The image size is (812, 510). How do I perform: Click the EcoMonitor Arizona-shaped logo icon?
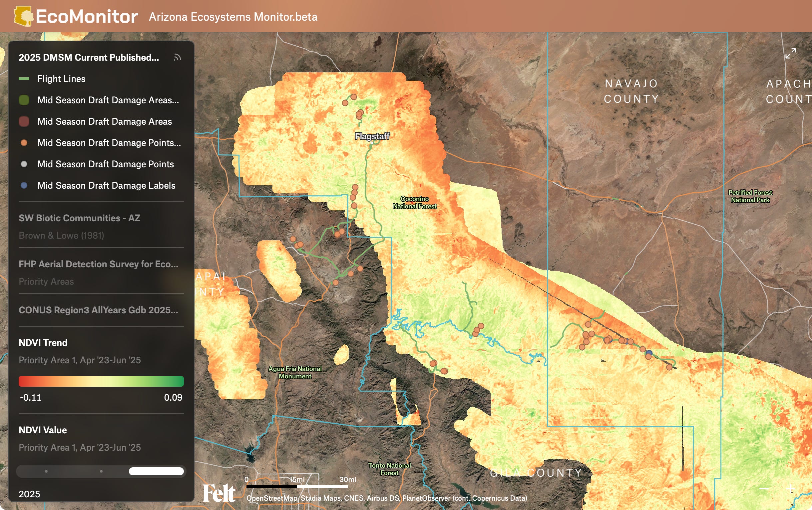point(23,16)
